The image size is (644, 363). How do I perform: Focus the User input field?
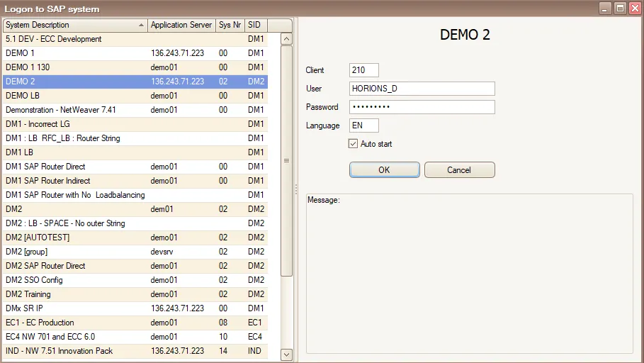(422, 89)
